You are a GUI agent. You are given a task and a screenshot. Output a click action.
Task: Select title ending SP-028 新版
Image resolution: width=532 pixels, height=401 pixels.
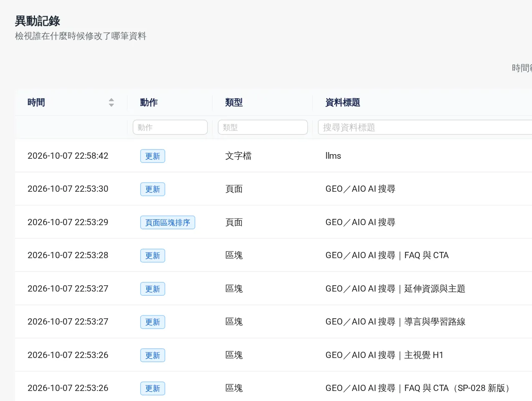coord(419,388)
